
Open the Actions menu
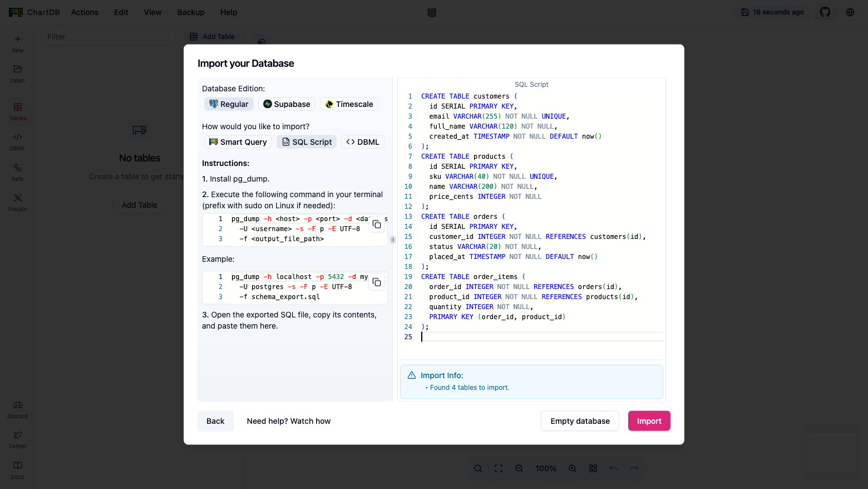(x=85, y=12)
